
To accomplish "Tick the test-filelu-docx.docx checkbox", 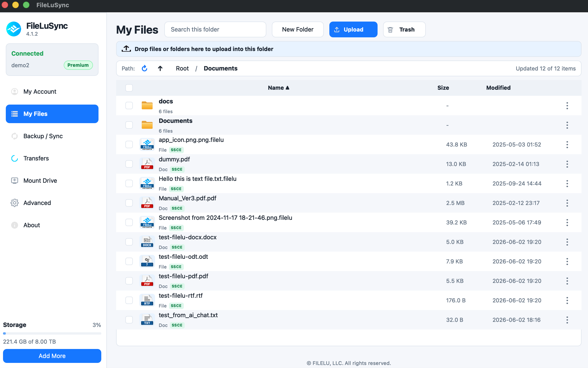I will [129, 242].
